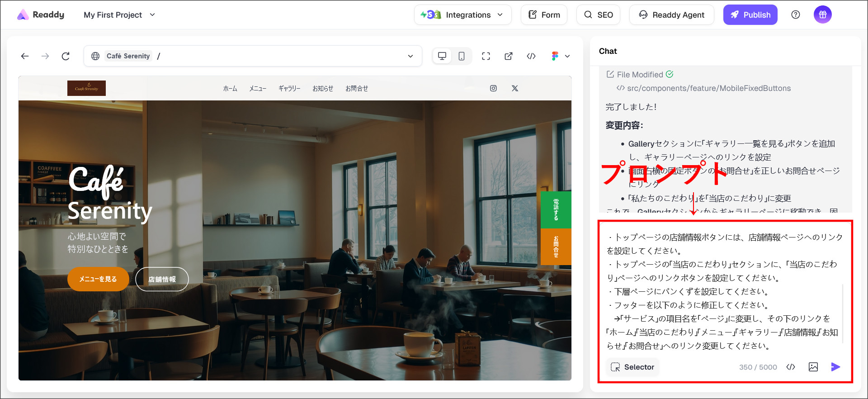The image size is (868, 399).
Task: Switch to mobile preview mode
Action: (x=462, y=56)
